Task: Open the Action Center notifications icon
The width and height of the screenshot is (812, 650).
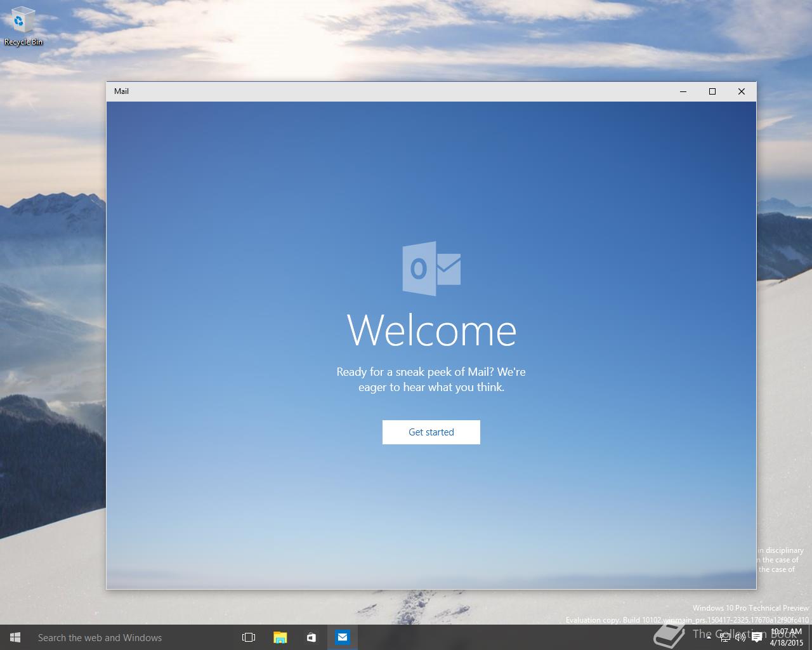Action: pyautogui.click(x=757, y=637)
